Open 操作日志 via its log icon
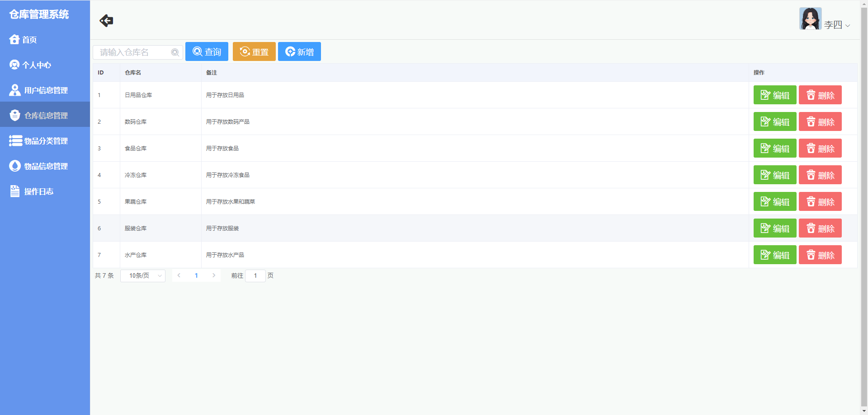Image resolution: width=868 pixels, height=415 pixels. click(x=14, y=191)
